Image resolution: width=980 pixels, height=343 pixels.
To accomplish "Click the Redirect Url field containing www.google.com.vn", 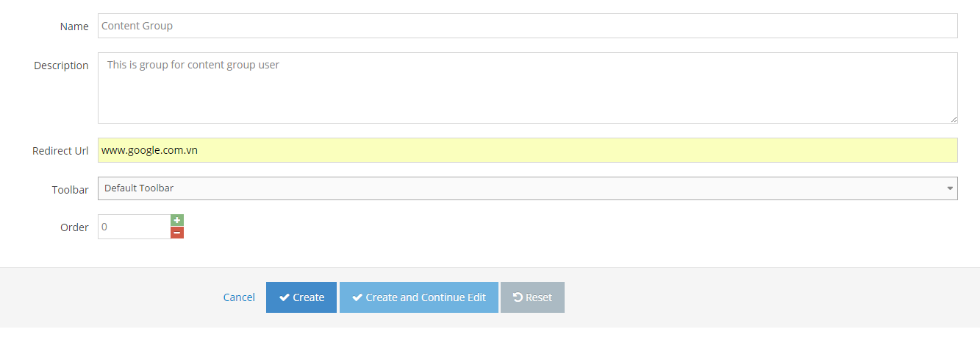I will click(527, 150).
